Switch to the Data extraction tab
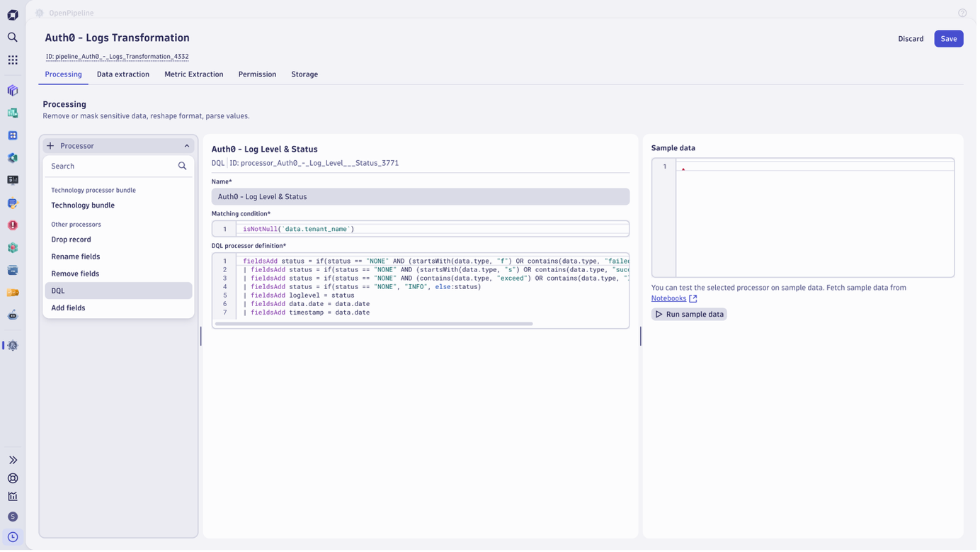 [122, 74]
